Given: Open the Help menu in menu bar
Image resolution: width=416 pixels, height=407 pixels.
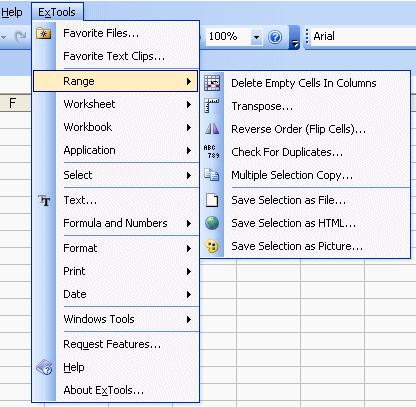Looking at the screenshot, I should 12,12.
